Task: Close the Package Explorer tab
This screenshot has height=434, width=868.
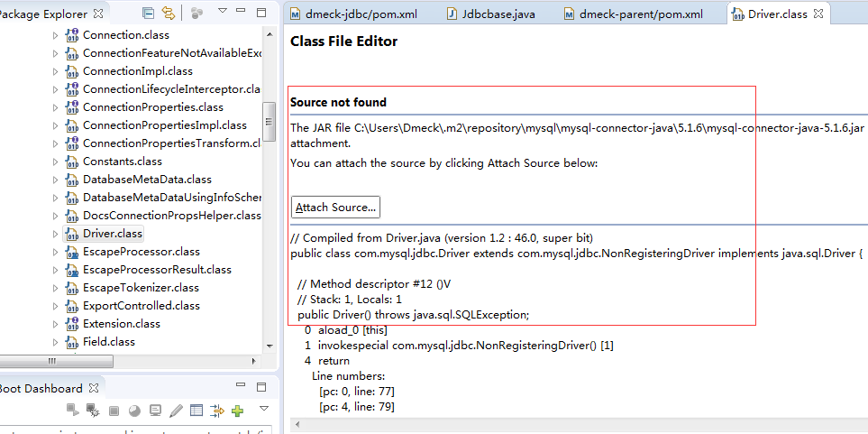Action: pyautogui.click(x=98, y=14)
